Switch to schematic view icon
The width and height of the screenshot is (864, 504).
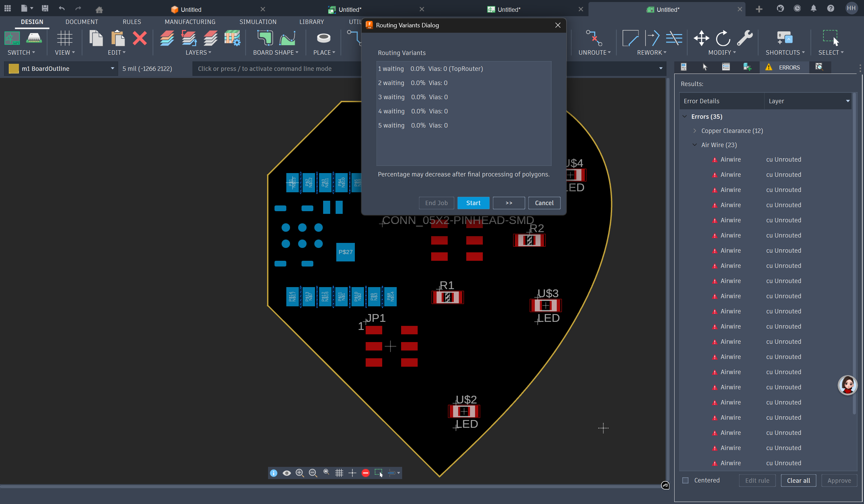(x=12, y=38)
